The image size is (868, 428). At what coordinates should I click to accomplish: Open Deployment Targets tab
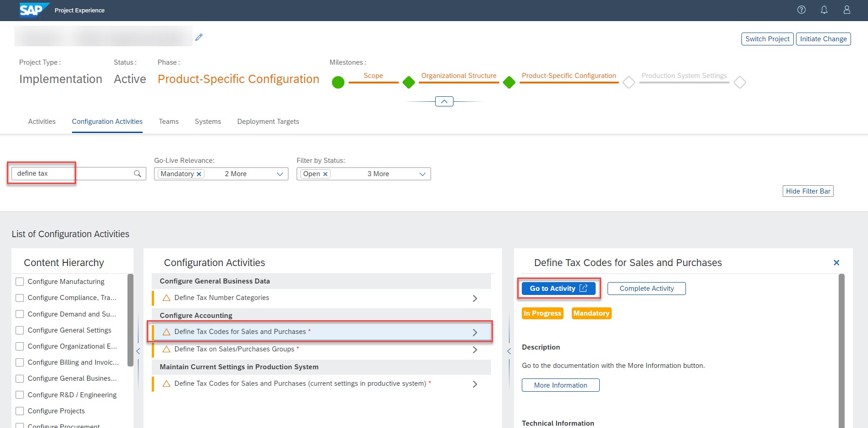[268, 122]
